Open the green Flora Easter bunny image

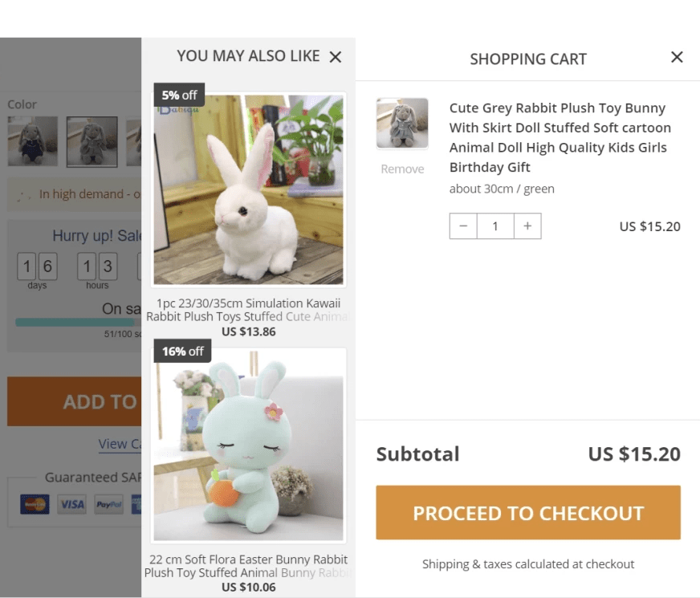click(x=249, y=445)
